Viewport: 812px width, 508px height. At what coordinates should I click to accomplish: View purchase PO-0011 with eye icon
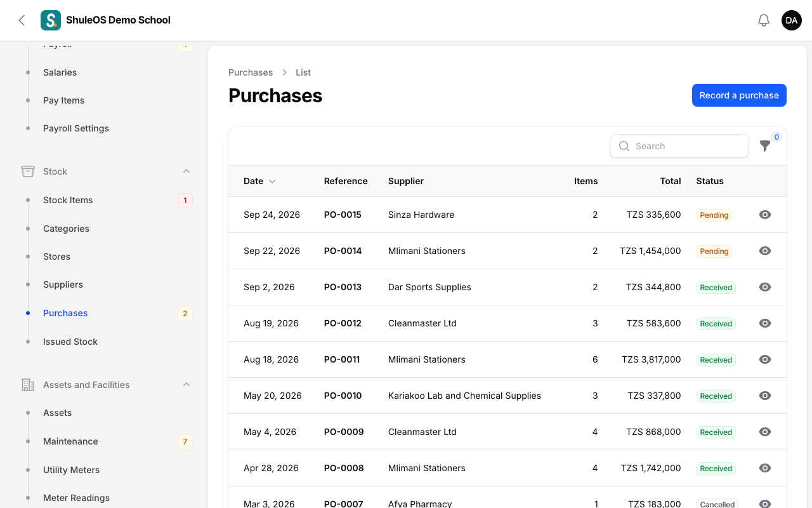coord(765,359)
